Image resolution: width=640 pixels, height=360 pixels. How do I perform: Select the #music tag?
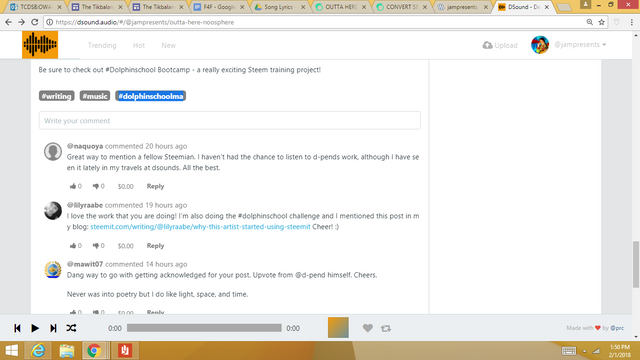(95, 96)
